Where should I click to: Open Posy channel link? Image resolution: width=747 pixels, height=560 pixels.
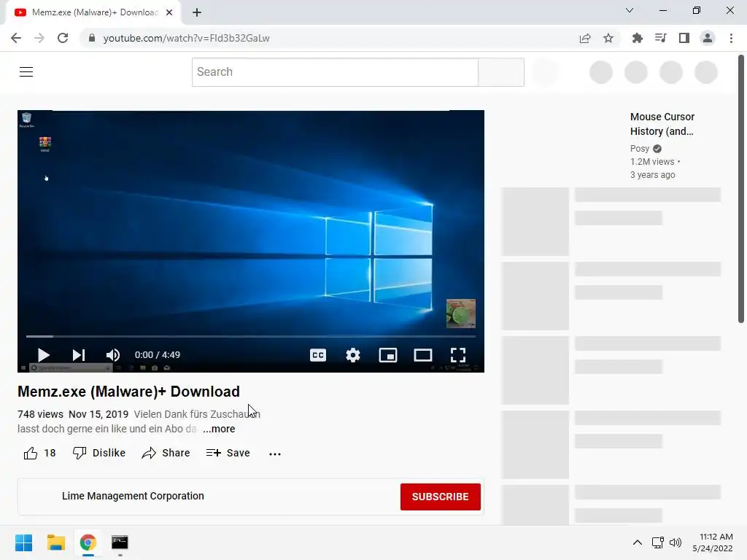click(x=639, y=149)
